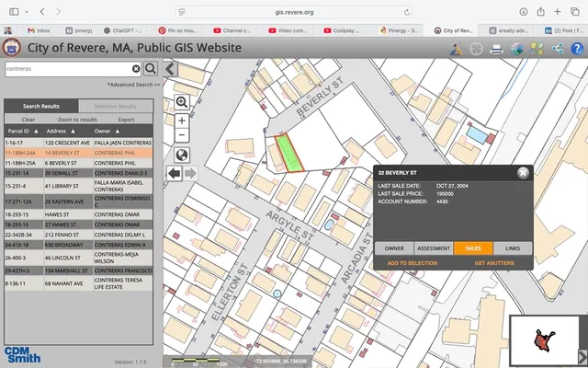Go back to previous map extent
Viewport: 588px width, 368px height.
[x=174, y=173]
